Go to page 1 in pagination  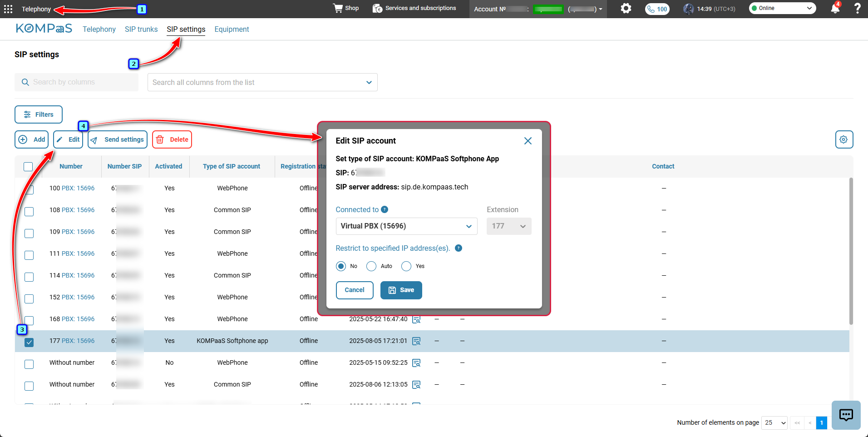(821, 422)
